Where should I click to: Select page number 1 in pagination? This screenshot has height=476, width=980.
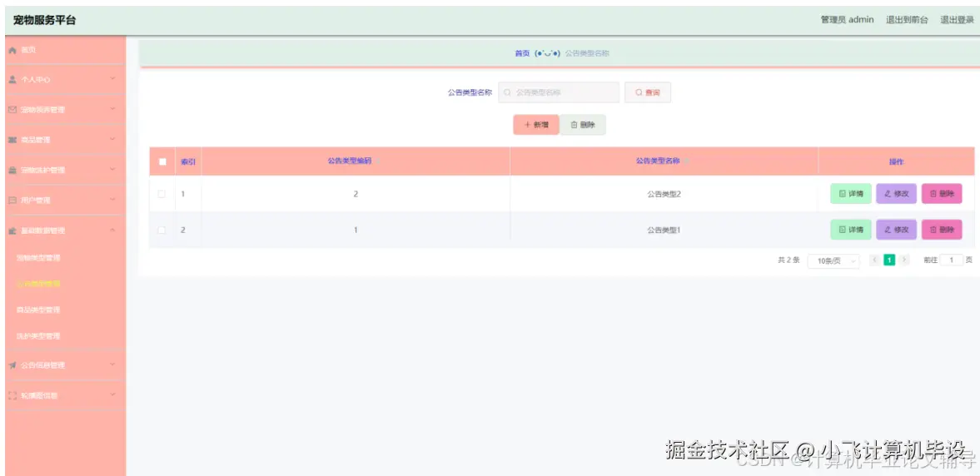tap(889, 260)
